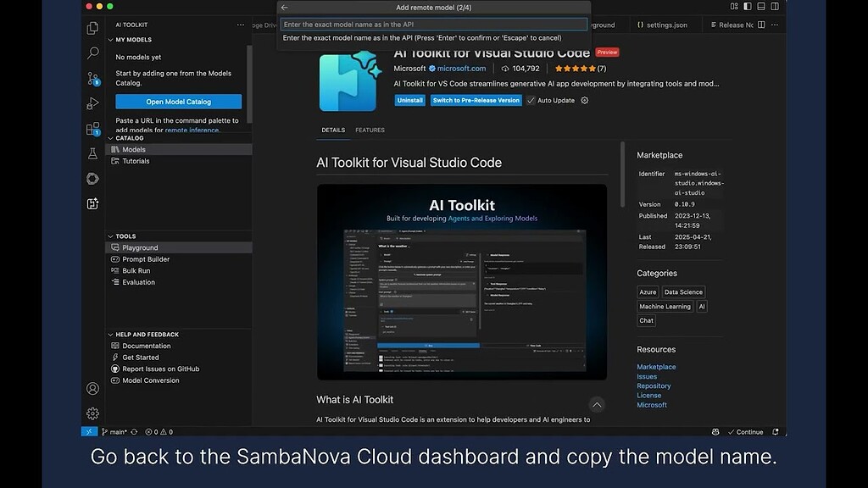Click the remote window indicator in status bar

tap(88, 431)
